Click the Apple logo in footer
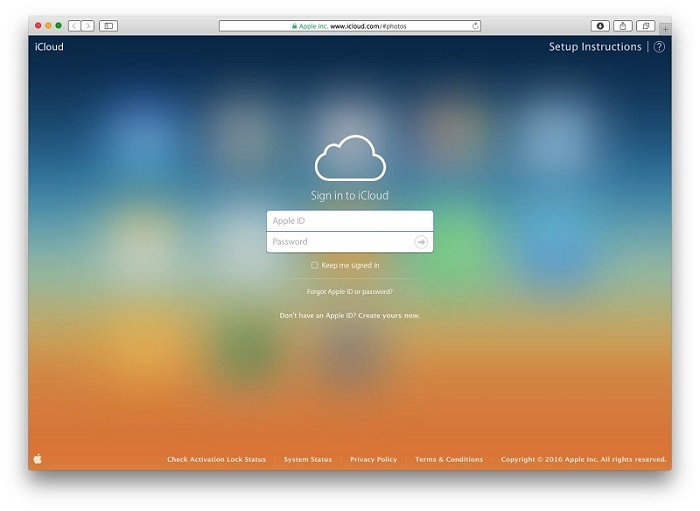The height and width of the screenshot is (511, 700). 38,459
